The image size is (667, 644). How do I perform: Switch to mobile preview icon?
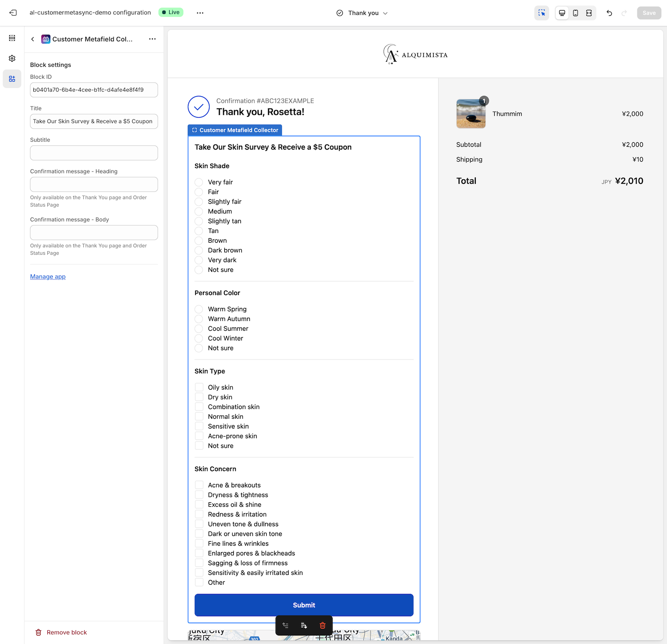pyautogui.click(x=575, y=13)
